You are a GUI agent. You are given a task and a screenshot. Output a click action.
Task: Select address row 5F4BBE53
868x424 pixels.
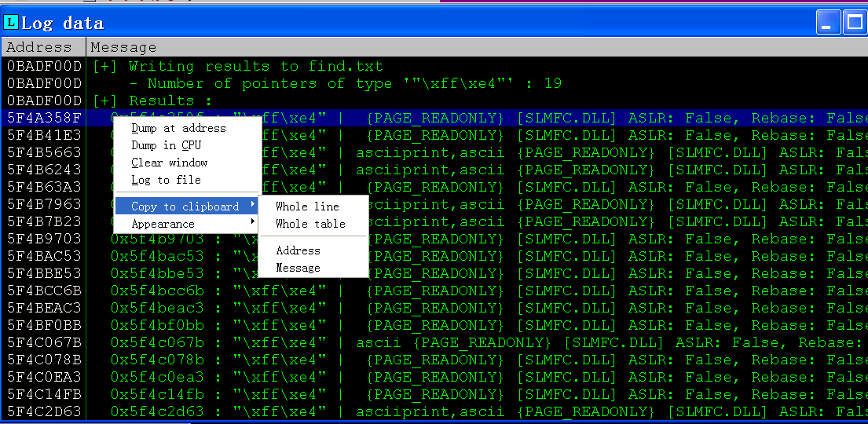tap(44, 273)
